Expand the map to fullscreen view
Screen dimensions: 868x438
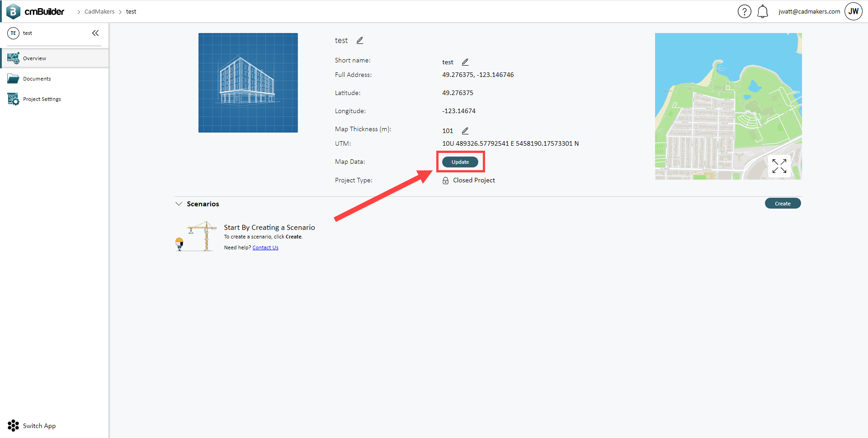(x=779, y=166)
